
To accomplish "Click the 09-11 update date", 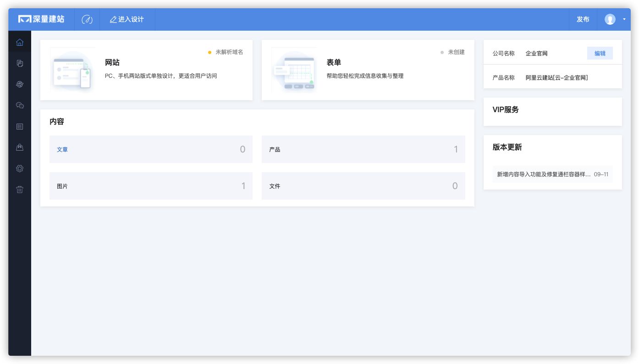I will [601, 174].
